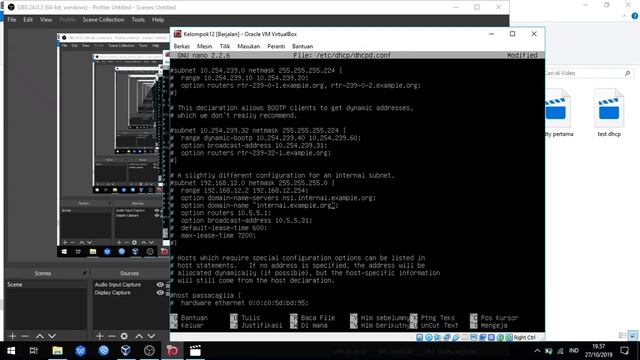This screenshot has height=360, width=640.
Task: Open the taskbar clock showing 19.57
Action: click(x=599, y=351)
